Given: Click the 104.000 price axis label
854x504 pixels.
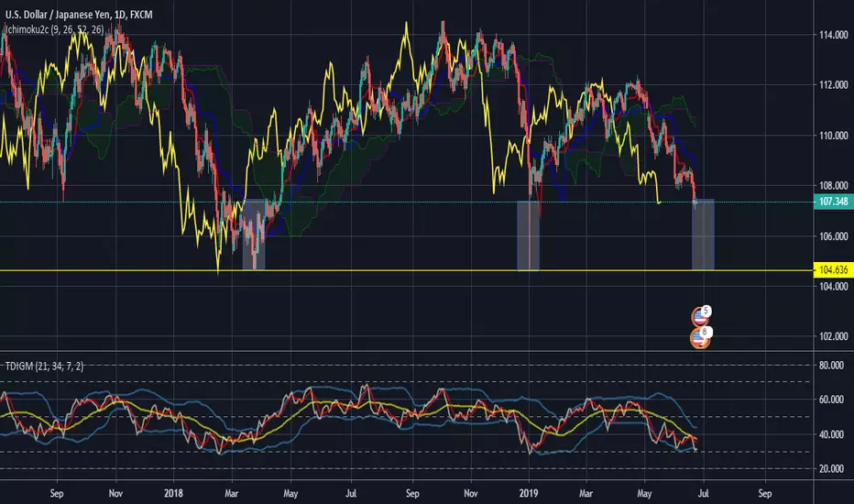Looking at the screenshot, I should tap(833, 286).
